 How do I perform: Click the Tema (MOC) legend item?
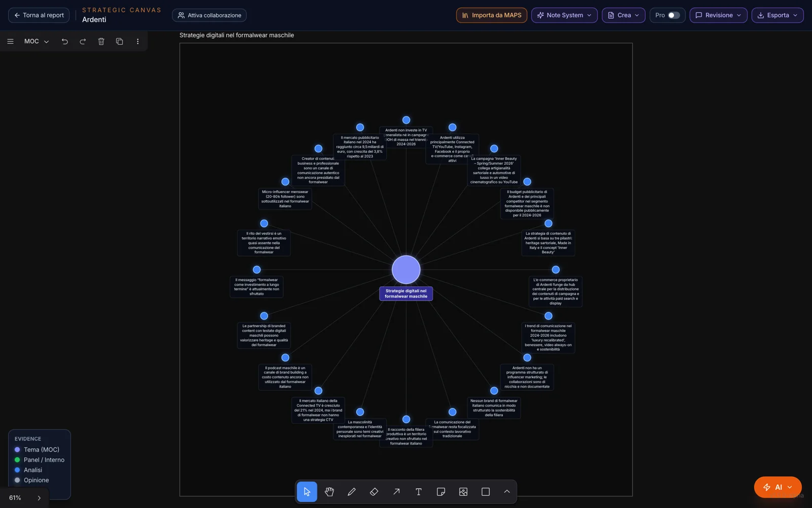(37, 450)
